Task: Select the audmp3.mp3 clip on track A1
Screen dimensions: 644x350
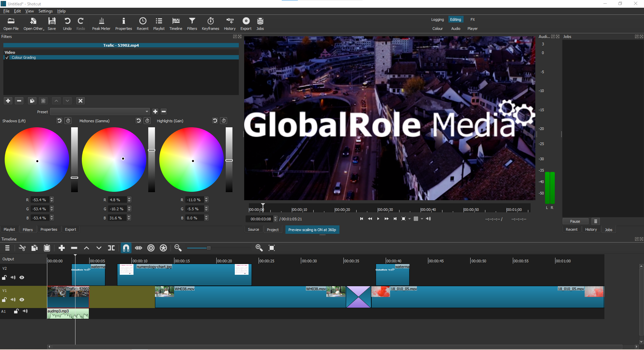Action: click(67, 314)
